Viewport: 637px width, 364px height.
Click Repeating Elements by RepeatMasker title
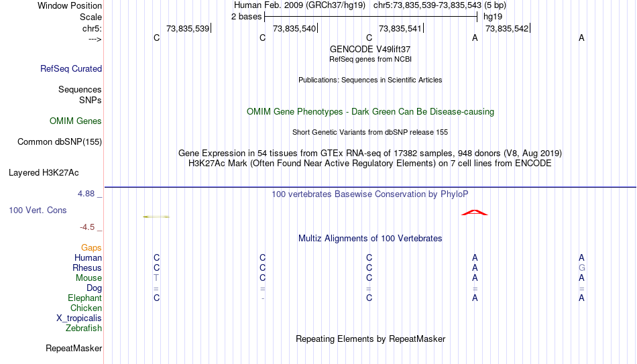[370, 339]
